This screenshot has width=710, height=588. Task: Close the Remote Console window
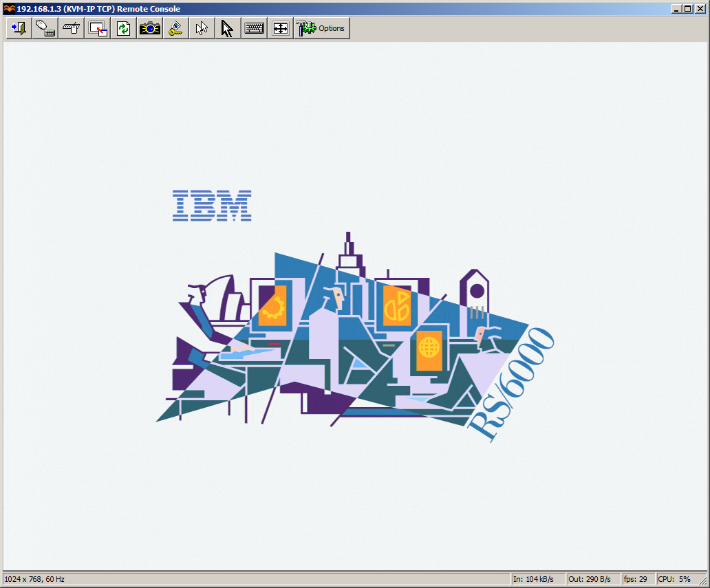[700, 9]
